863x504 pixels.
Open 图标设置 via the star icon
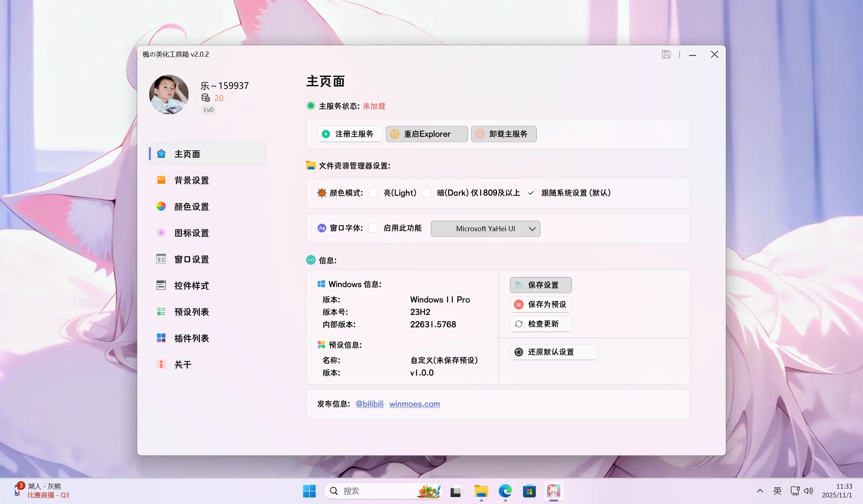tap(161, 233)
